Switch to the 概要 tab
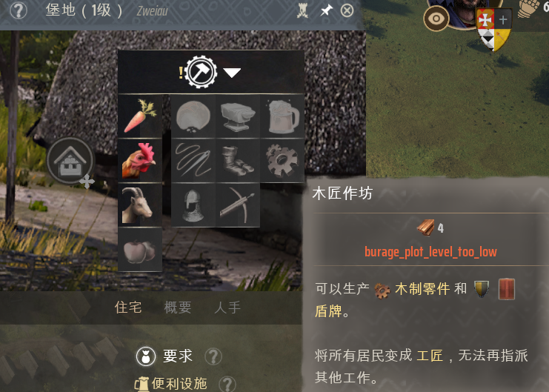Image resolution: width=549 pixels, height=392 pixels. 178,308
